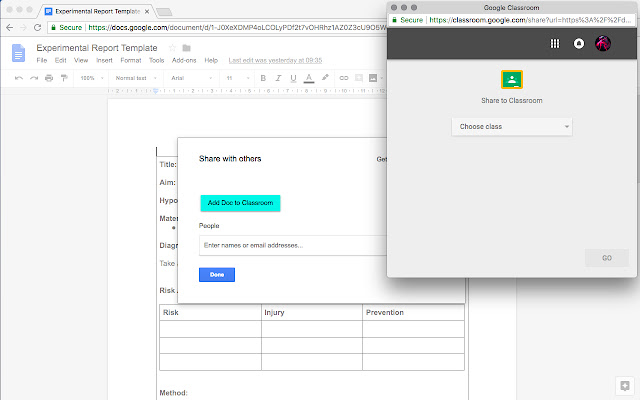Click the undo arrow in toolbar
The width and height of the screenshot is (640, 400).
(x=20, y=77)
